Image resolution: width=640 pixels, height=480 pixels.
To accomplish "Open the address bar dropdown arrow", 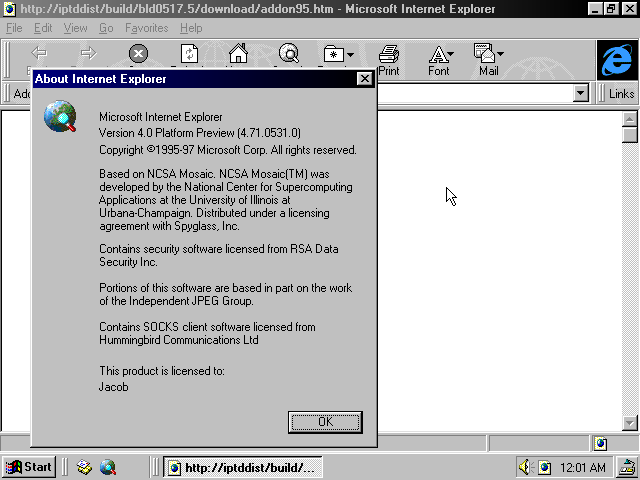I will [580, 93].
